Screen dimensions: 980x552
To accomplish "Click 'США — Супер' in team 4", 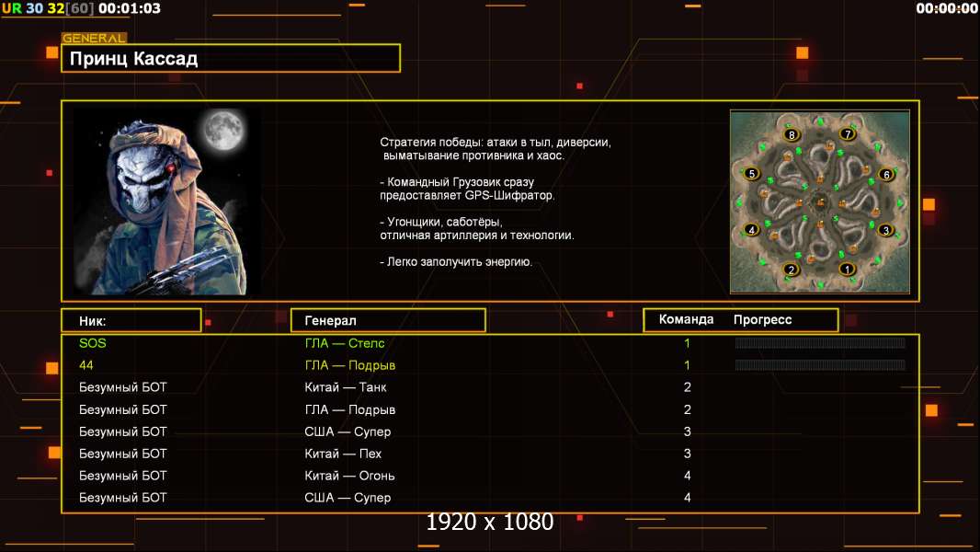I will coord(348,498).
